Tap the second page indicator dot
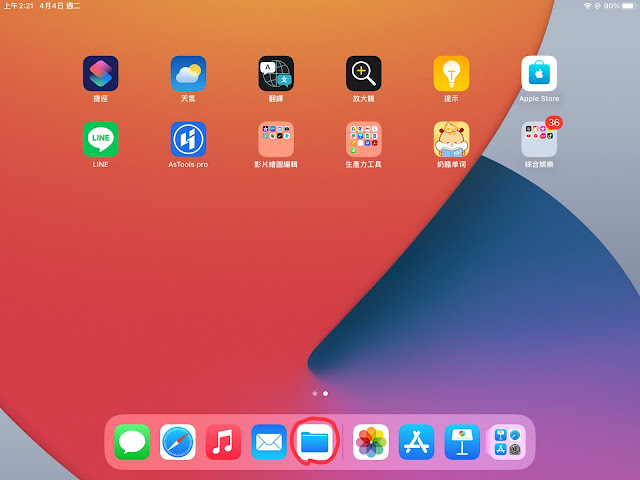This screenshot has width=640, height=480. [x=325, y=393]
